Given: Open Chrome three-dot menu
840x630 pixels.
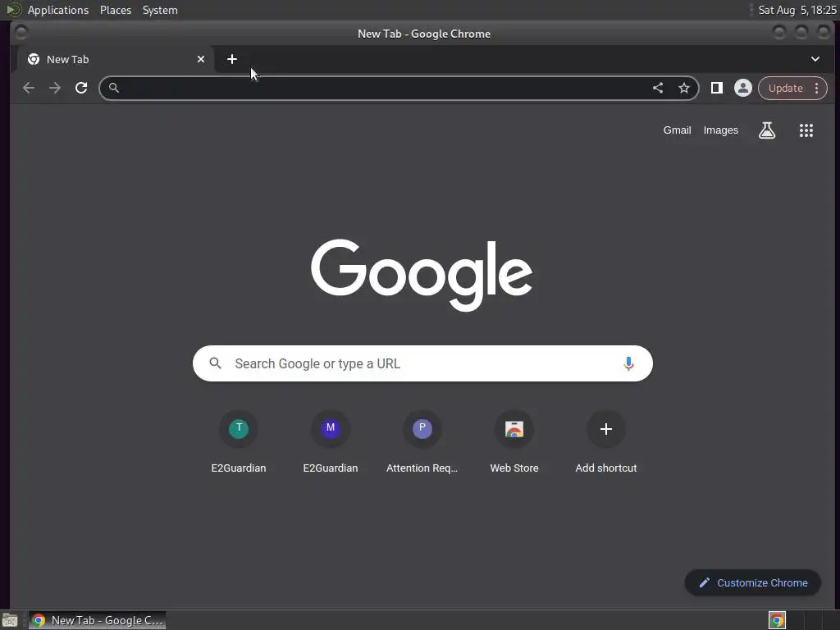Looking at the screenshot, I should point(816,89).
